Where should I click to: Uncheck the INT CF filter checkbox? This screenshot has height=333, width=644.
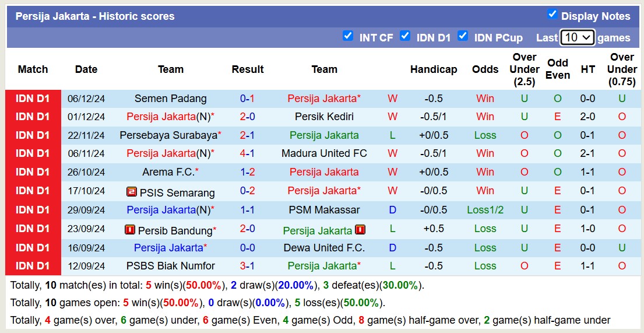pyautogui.click(x=348, y=36)
